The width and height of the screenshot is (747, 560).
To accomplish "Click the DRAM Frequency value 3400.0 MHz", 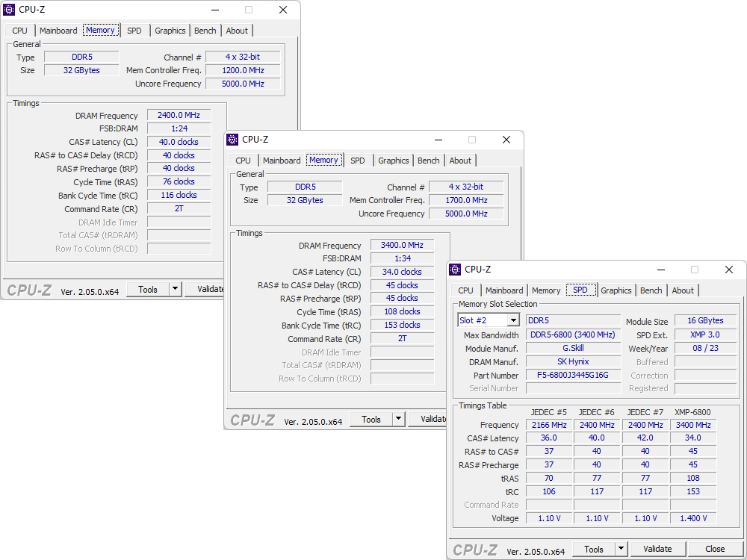I will pyautogui.click(x=402, y=245).
